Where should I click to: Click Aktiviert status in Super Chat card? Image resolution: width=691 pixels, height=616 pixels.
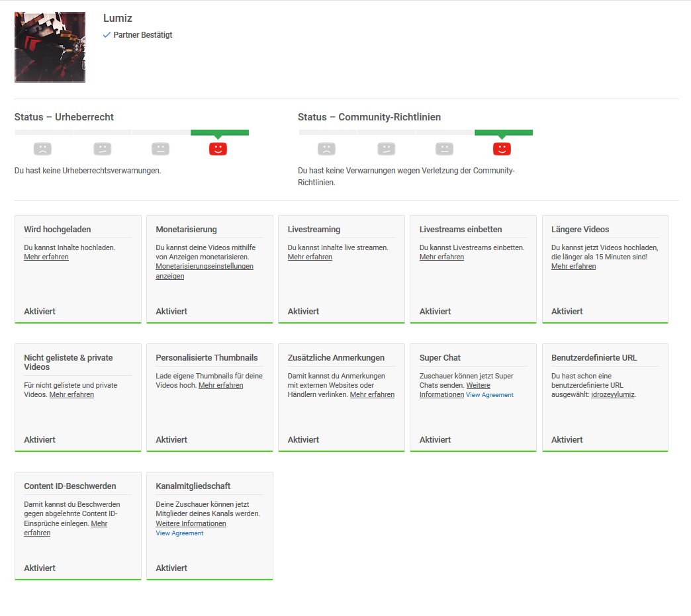435,440
